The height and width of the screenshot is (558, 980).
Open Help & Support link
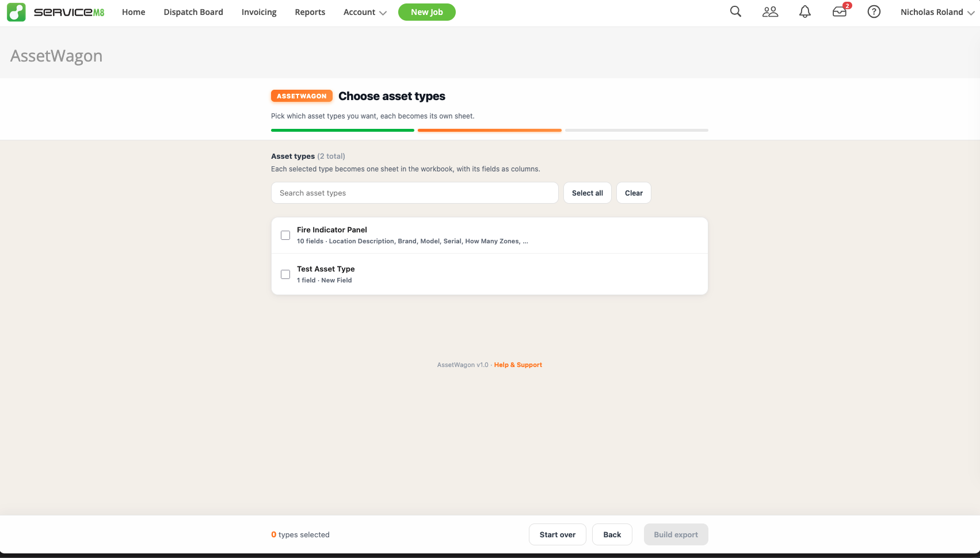[518, 365]
